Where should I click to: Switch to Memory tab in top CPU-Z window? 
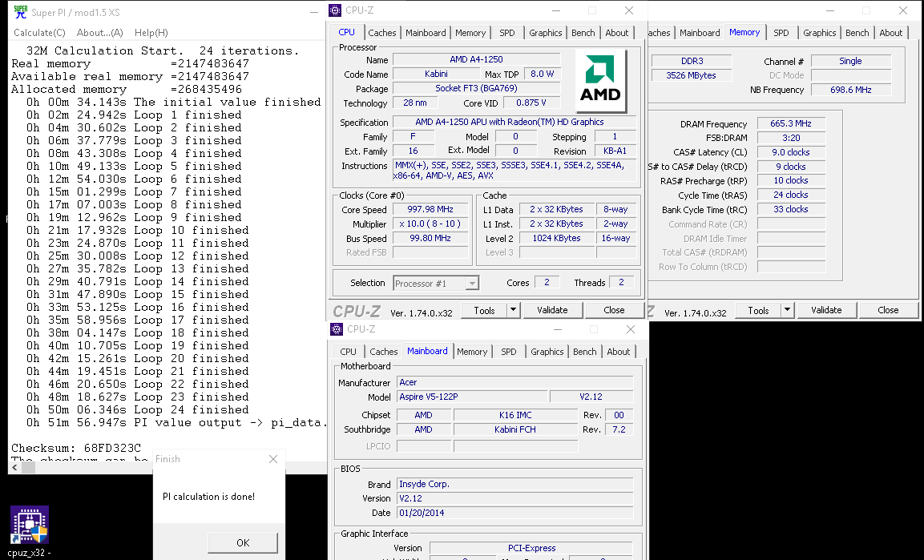coord(470,32)
